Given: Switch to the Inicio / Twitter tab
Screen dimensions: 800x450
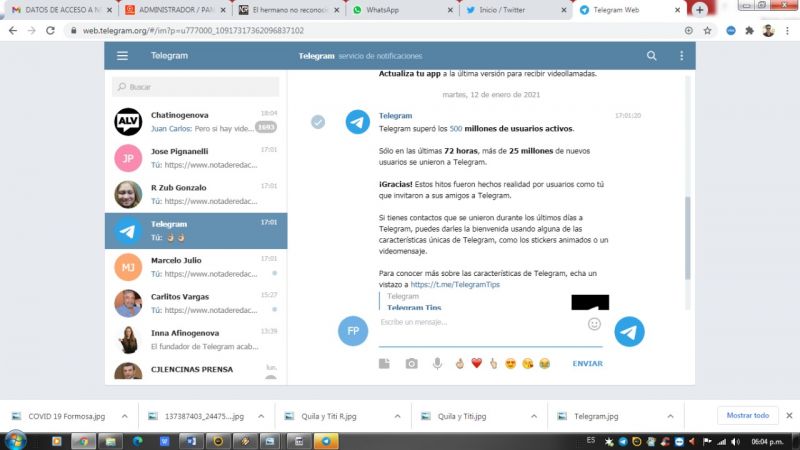Looking at the screenshot, I should tap(516, 10).
